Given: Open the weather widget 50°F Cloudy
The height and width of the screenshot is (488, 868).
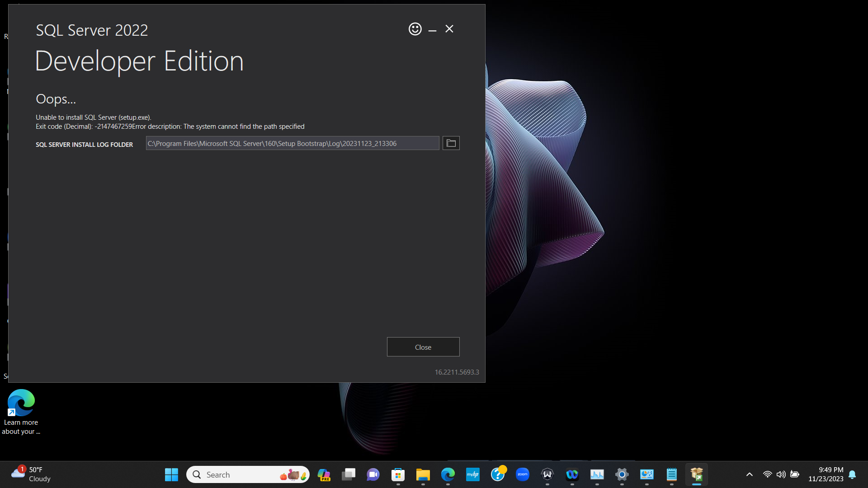Looking at the screenshot, I should pyautogui.click(x=31, y=474).
